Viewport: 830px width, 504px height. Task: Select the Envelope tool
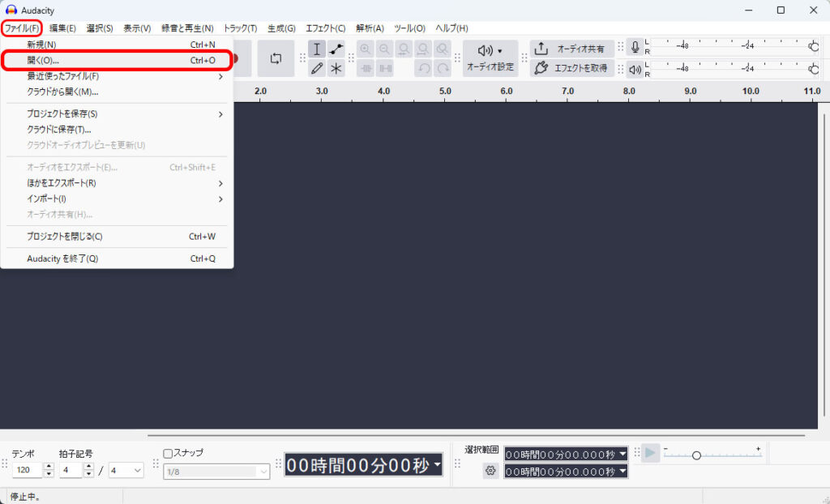[x=336, y=49]
